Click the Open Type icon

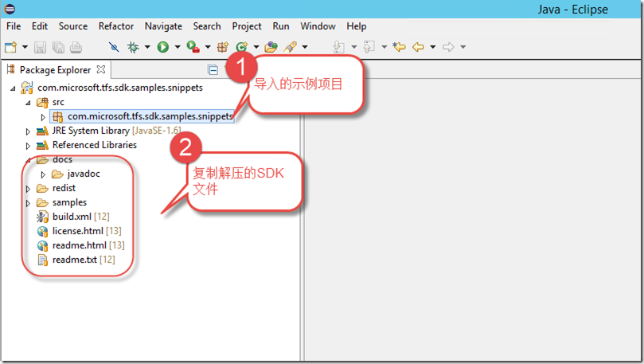pos(271,47)
